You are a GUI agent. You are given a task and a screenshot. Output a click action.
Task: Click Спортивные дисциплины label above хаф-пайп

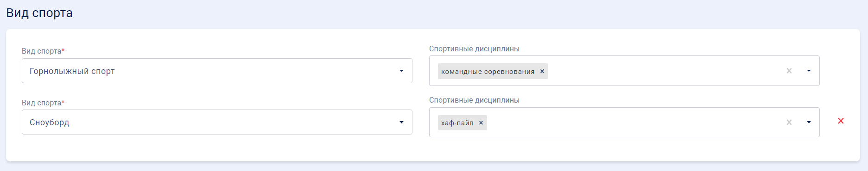point(474,100)
